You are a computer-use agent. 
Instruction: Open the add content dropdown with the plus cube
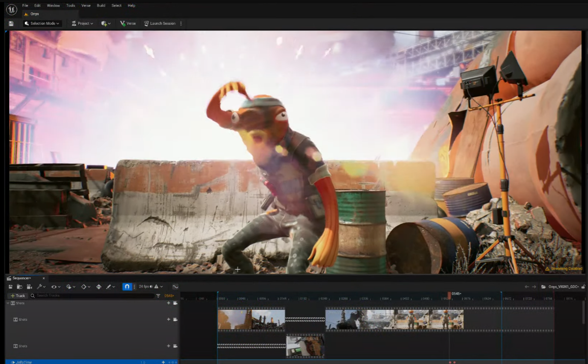point(106,23)
